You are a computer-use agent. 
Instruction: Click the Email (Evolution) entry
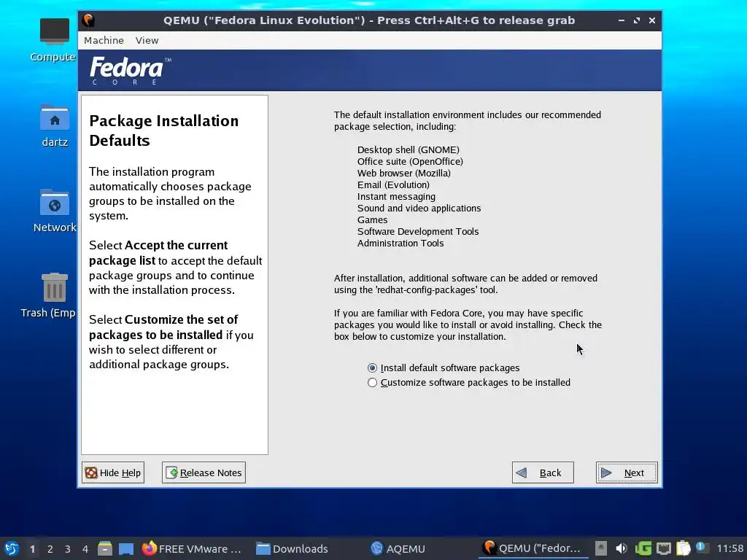click(393, 184)
